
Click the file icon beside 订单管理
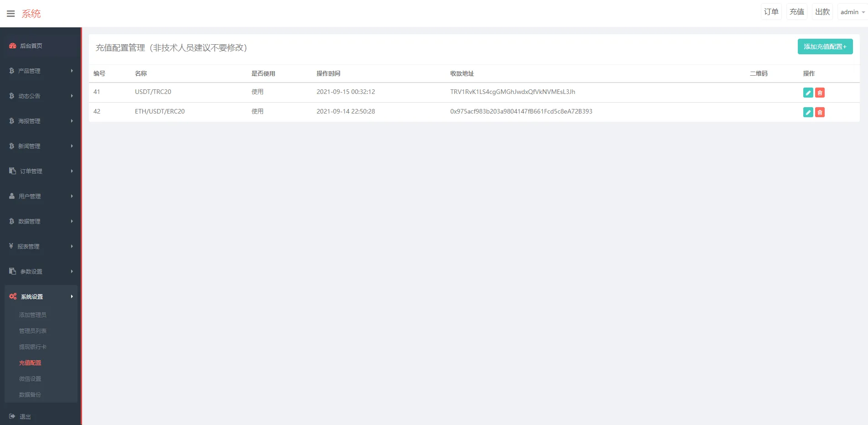11,171
